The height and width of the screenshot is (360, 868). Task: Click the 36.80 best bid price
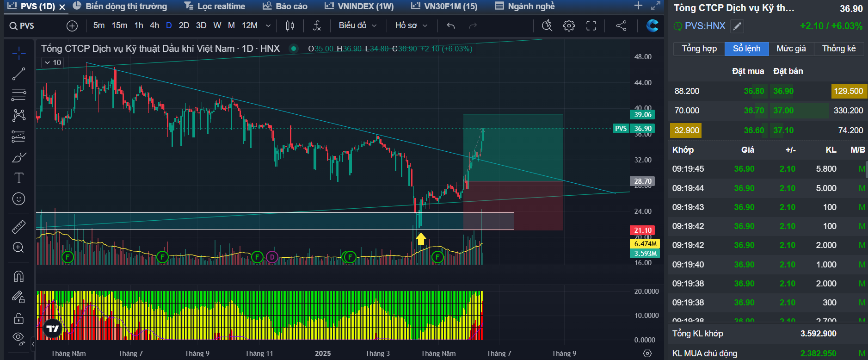[x=754, y=91]
